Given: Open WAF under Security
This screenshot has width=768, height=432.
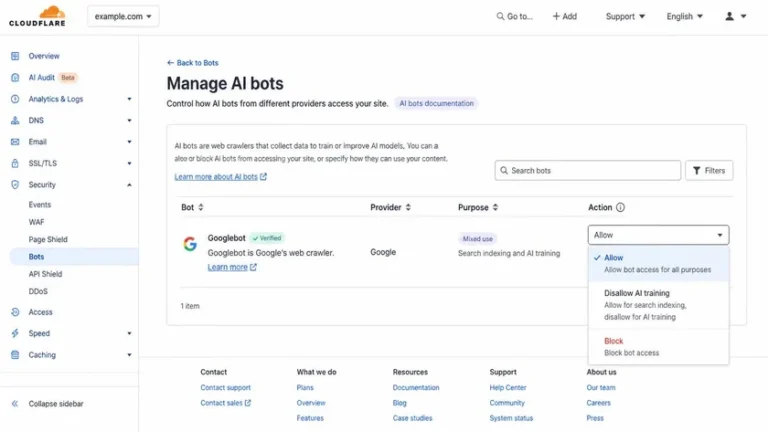Looking at the screenshot, I should pyautogui.click(x=36, y=222).
